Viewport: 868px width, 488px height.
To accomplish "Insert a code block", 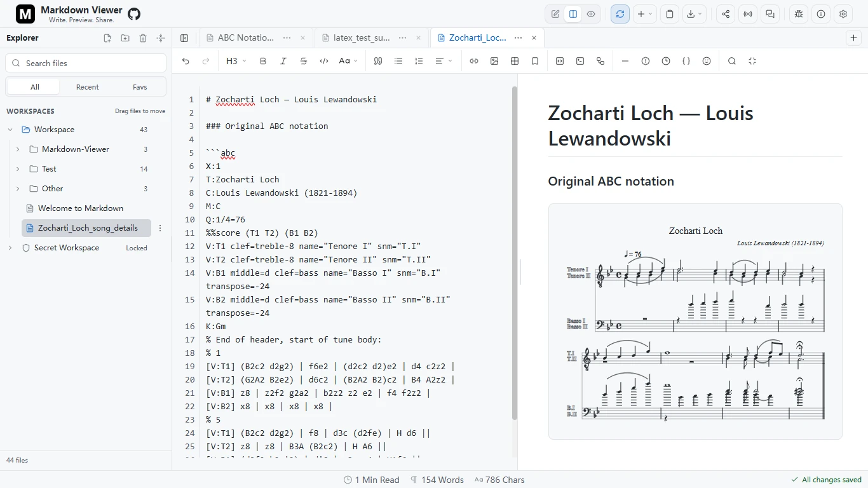I will pyautogui.click(x=560, y=61).
